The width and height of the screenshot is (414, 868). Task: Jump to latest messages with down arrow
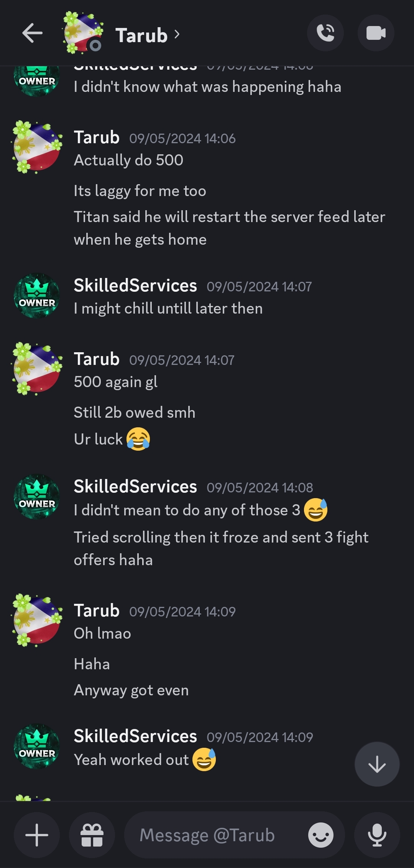[377, 764]
